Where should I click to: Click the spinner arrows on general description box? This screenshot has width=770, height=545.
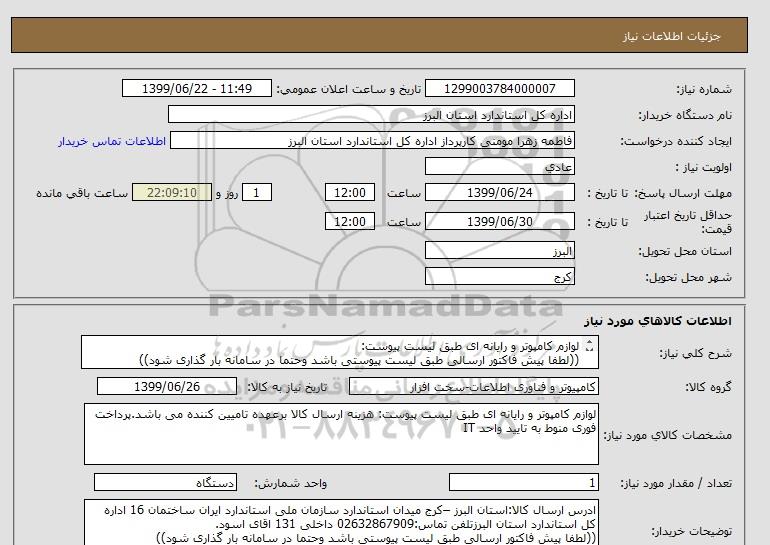coord(590,346)
